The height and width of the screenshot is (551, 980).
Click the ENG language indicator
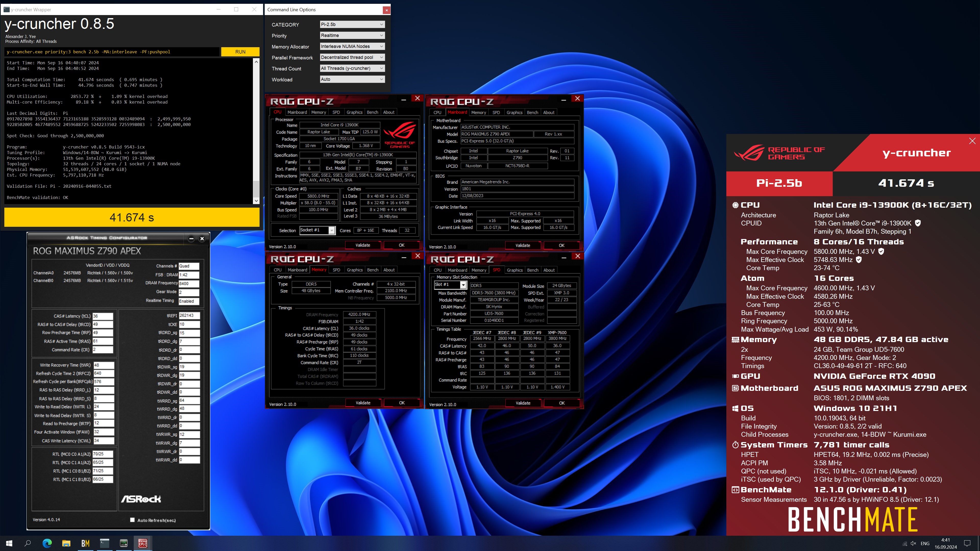click(x=925, y=543)
